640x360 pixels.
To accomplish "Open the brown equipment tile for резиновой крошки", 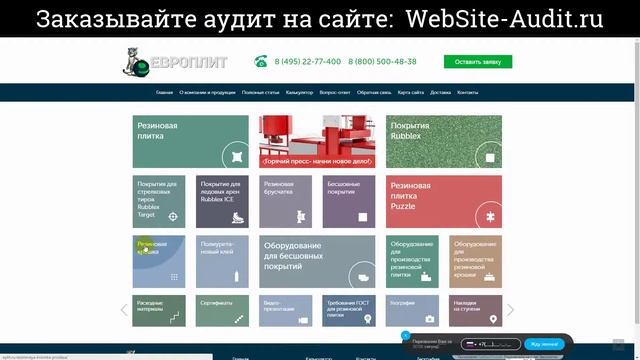I will pyautogui.click(x=476, y=262).
